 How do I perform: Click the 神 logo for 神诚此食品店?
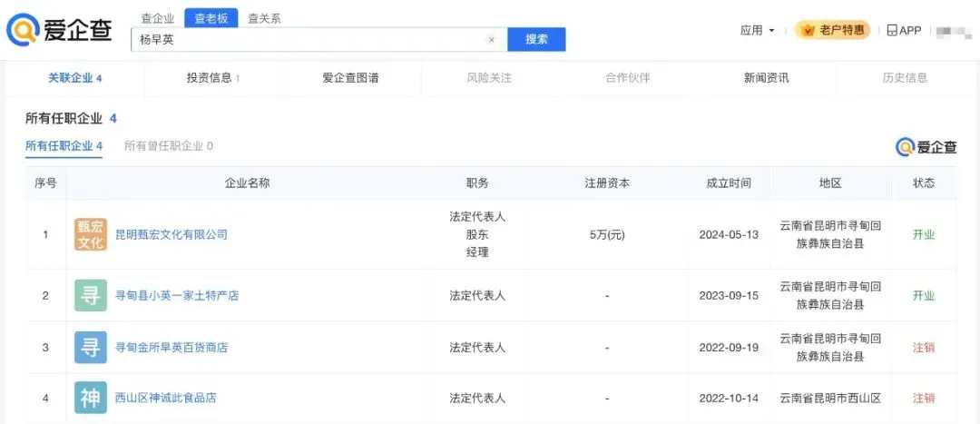pyautogui.click(x=90, y=398)
